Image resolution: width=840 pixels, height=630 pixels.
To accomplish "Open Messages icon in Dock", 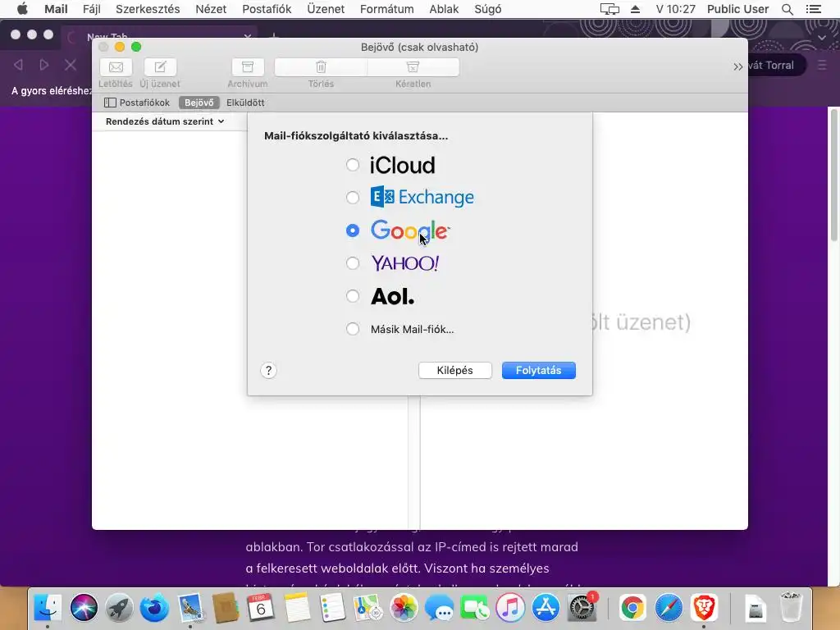I will click(x=440, y=608).
